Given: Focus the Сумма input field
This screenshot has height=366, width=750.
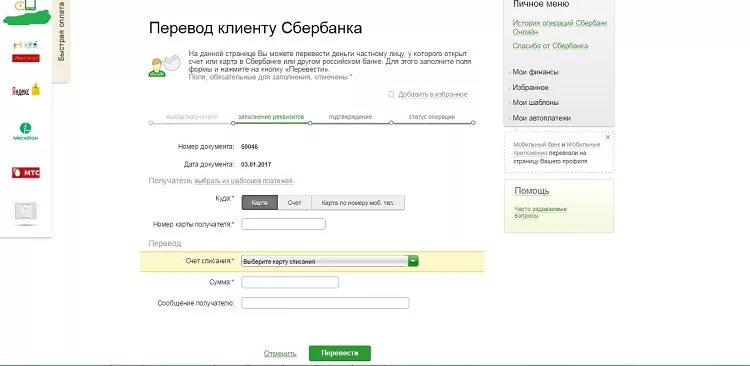Looking at the screenshot, I should (x=290, y=282).
